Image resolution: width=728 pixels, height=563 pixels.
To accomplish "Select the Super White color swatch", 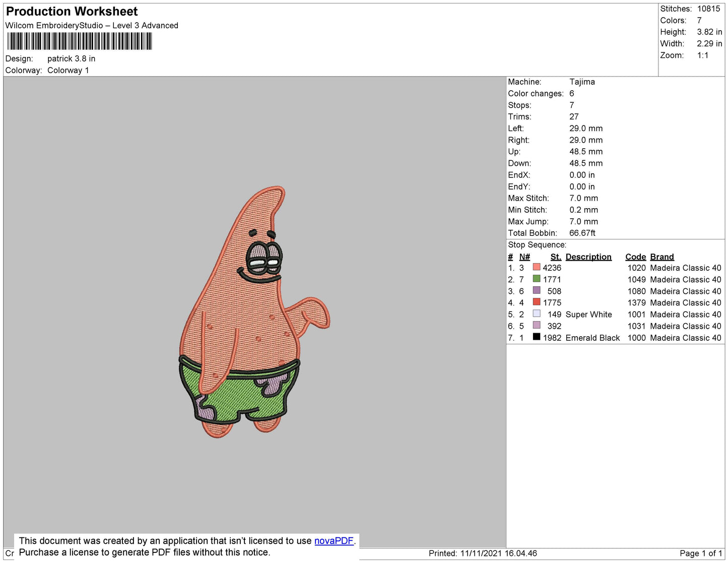I will [x=537, y=314].
